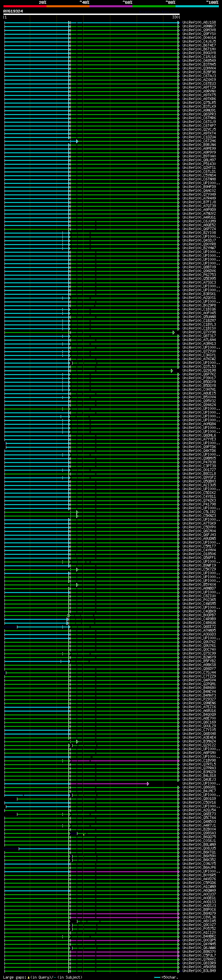Select the UniRef100_A6RU16 label
222x980 pixels.
199,711
